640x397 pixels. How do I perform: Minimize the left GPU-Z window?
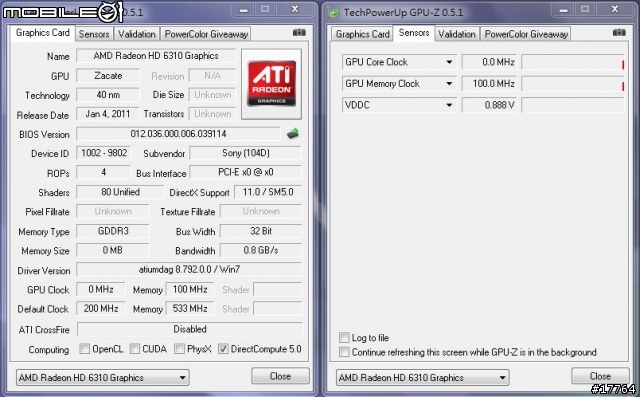coord(244,9)
